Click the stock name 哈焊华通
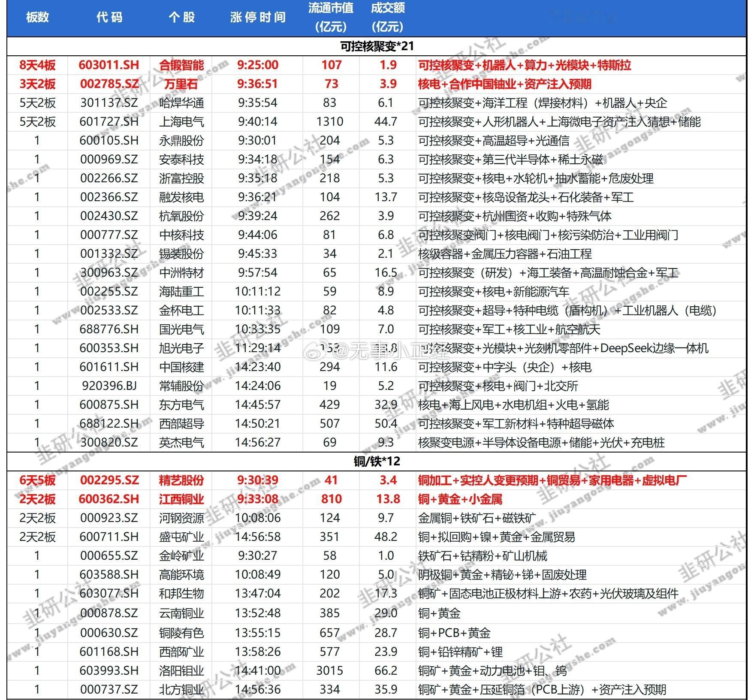Image resolution: width=754 pixels, height=700 pixels. [x=181, y=103]
